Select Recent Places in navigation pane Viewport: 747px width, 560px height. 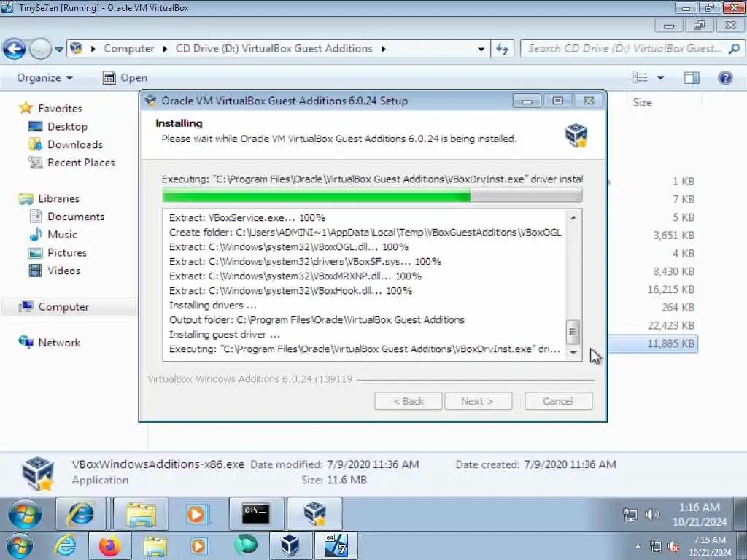pyautogui.click(x=72, y=163)
